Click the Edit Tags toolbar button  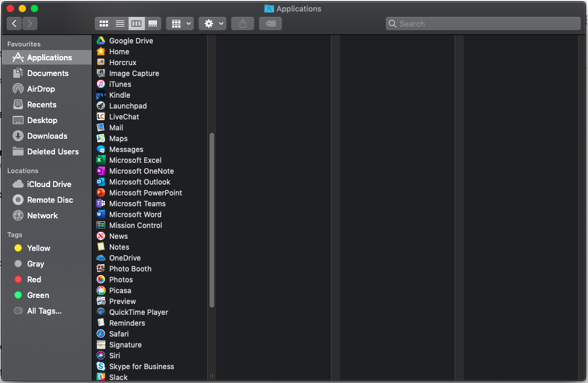pos(270,24)
